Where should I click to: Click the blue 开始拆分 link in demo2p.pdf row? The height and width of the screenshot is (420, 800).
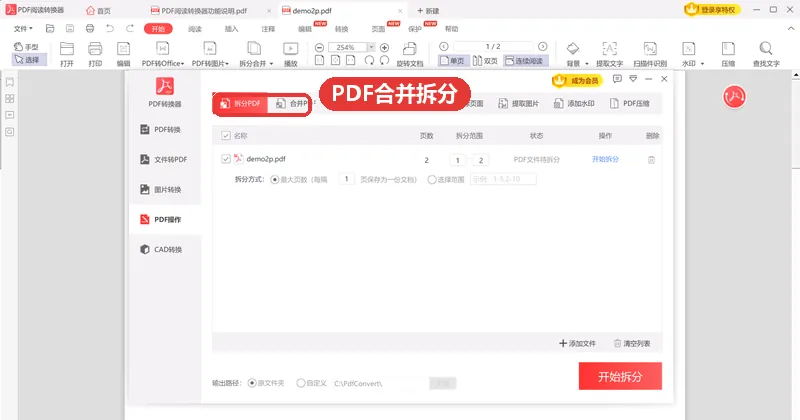605,159
